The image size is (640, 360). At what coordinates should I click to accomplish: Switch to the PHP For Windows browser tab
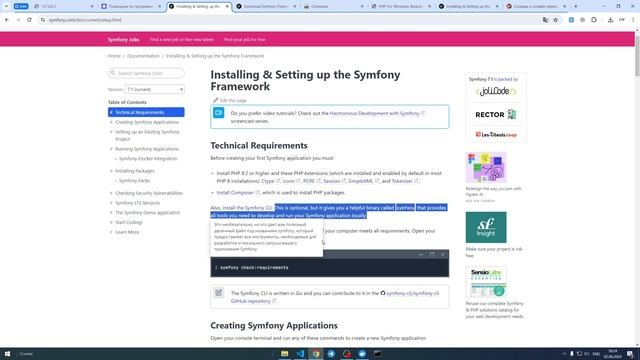401,6
